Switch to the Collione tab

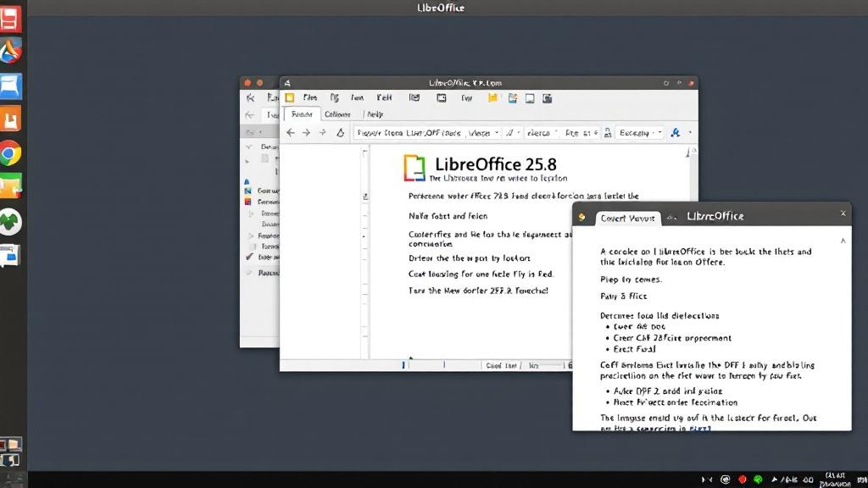(x=337, y=114)
